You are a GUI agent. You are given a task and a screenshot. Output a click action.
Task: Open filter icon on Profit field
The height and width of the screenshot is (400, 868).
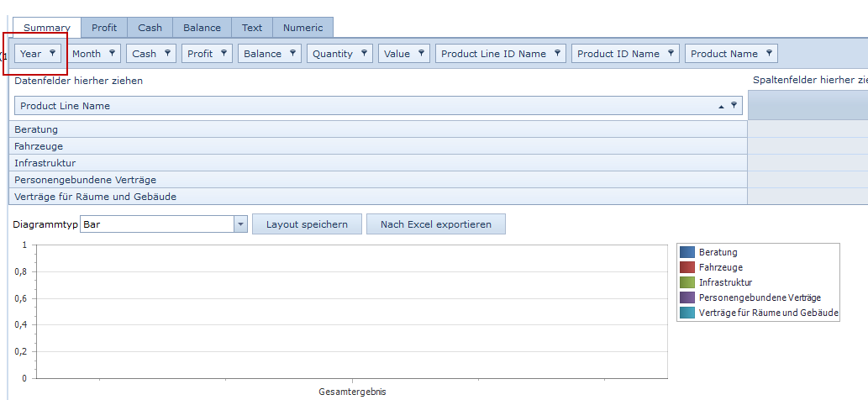[x=224, y=54]
